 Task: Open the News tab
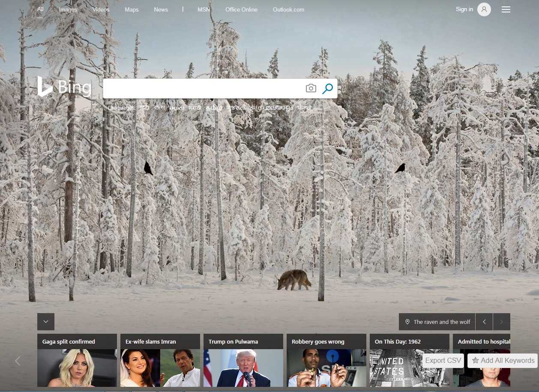pos(161,9)
